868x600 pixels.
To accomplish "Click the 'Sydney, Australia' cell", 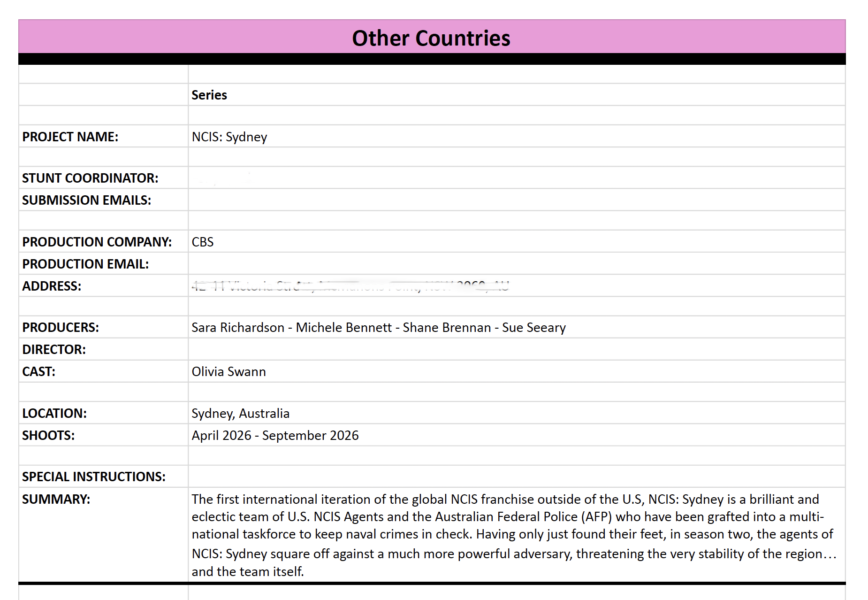I will 517,413.
